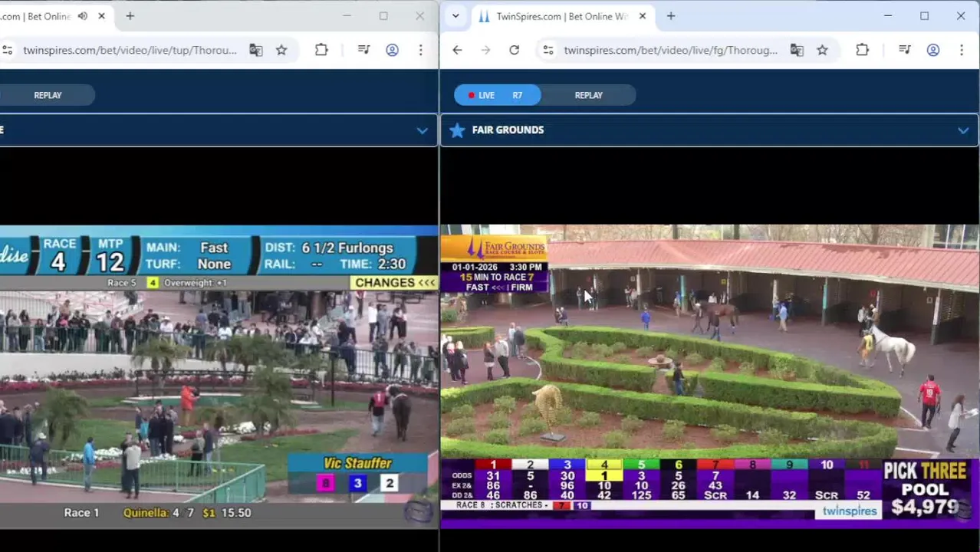980x552 pixels.
Task: Open media control icon in right window toolbar
Action: tap(905, 50)
